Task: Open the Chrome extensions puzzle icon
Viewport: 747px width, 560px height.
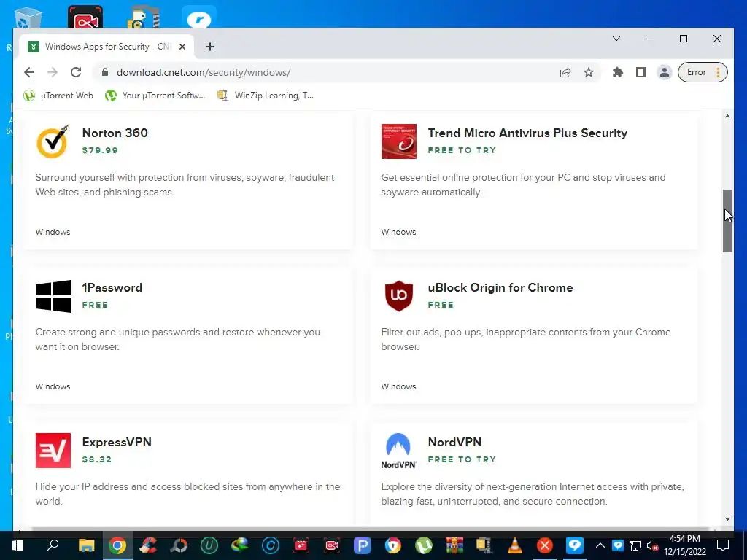Action: [x=617, y=72]
